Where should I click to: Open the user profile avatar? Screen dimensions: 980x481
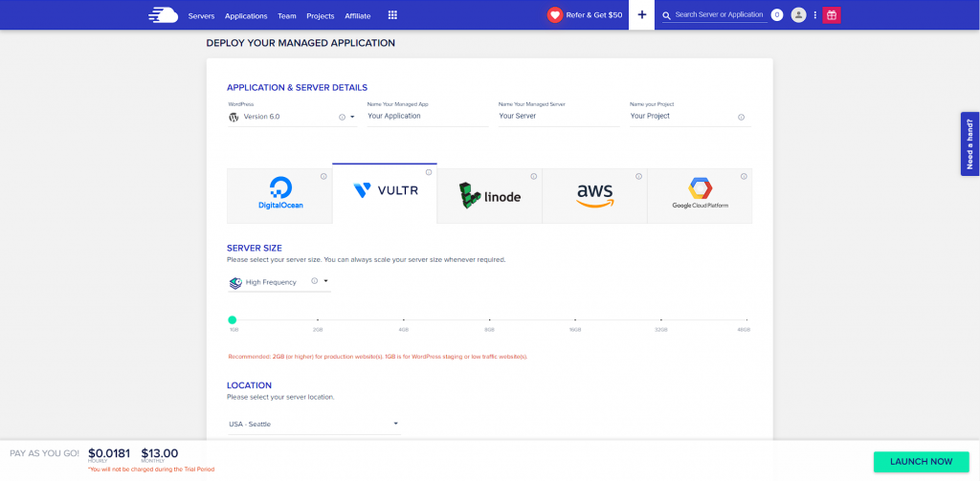pyautogui.click(x=798, y=15)
